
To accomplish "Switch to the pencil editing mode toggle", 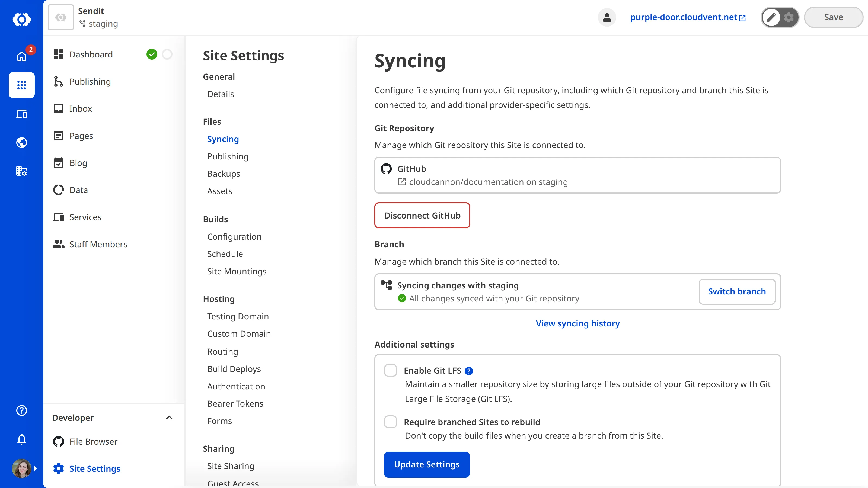I will pyautogui.click(x=771, y=17).
